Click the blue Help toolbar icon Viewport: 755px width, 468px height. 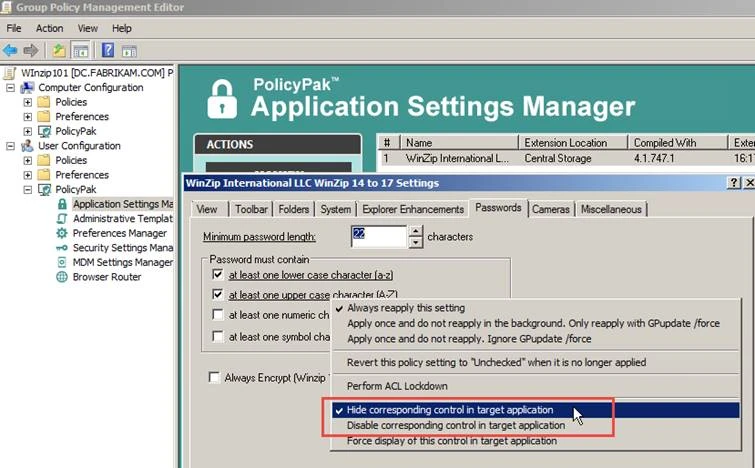(x=107, y=50)
